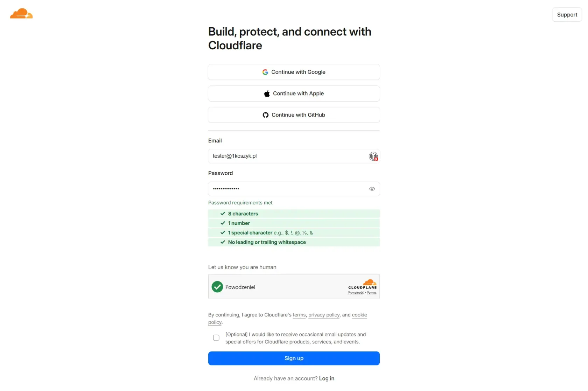
Task: Open the privacy policy link
Action: coord(324,315)
